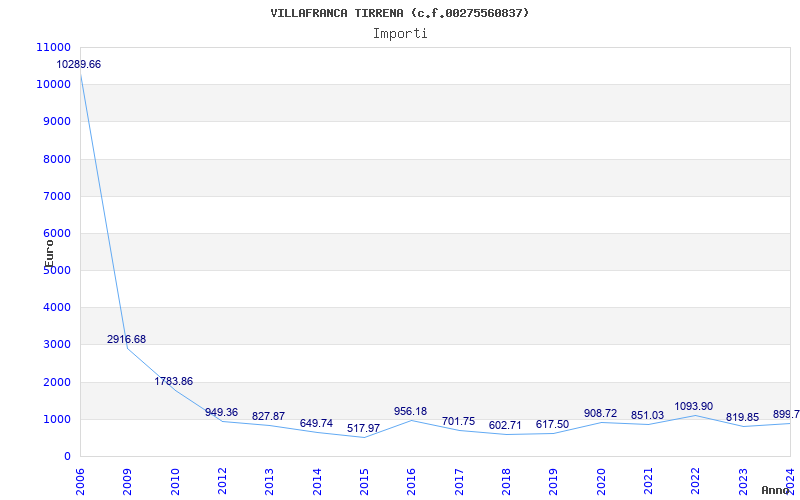Screen dimensions: 800x500
Task: Click the y-axis value 1000
Action: click(x=57, y=419)
